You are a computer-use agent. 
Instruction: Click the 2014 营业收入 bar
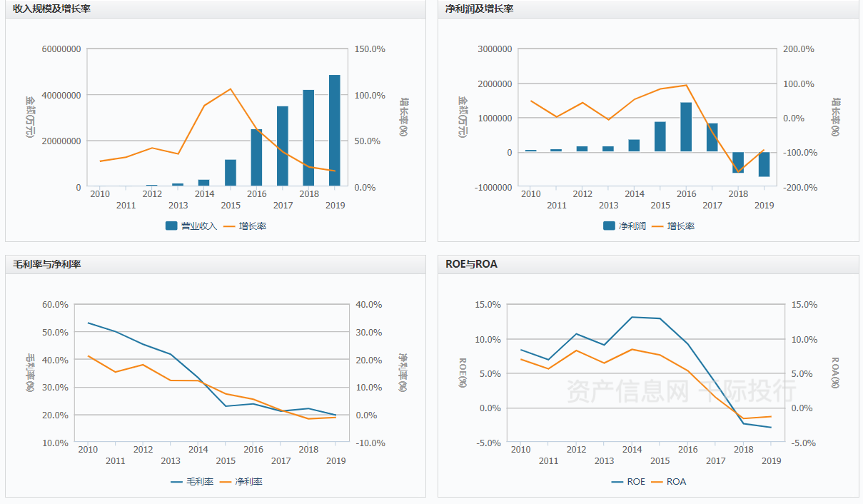204,183
